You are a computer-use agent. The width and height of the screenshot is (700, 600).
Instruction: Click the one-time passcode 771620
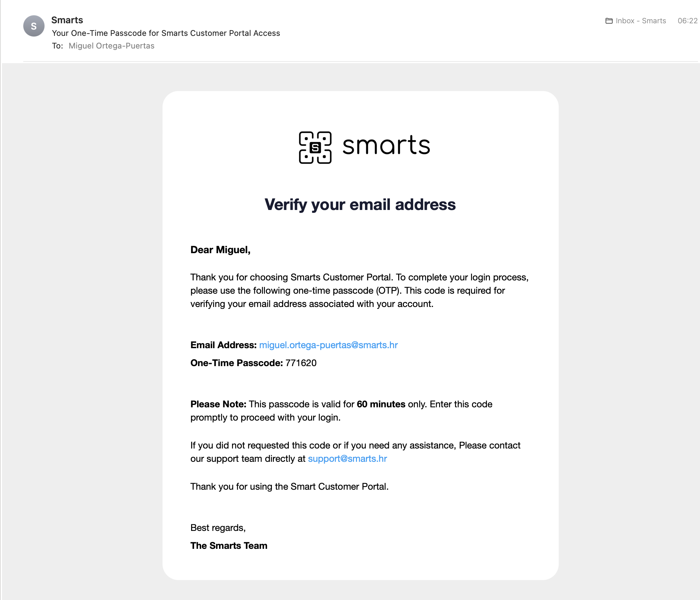301,363
